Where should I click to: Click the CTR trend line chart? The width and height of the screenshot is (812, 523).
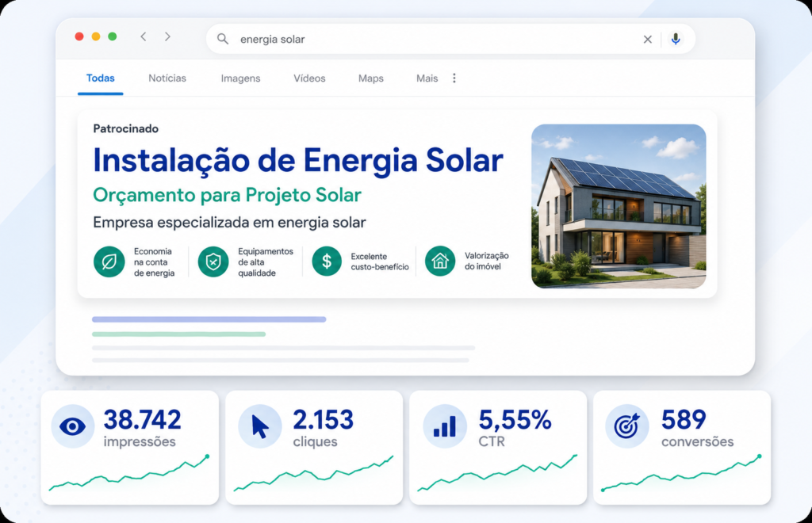[498, 473]
